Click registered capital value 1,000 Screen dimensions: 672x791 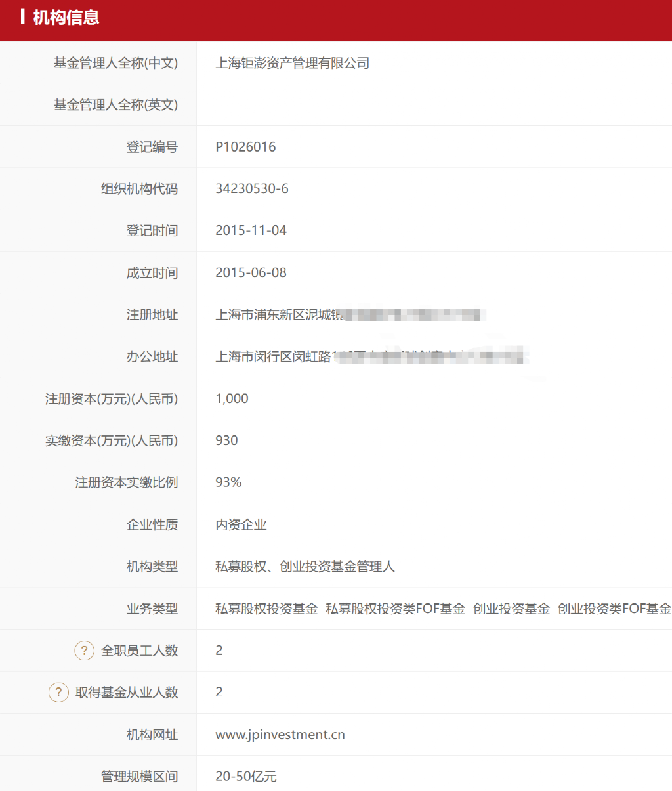pyautogui.click(x=232, y=399)
